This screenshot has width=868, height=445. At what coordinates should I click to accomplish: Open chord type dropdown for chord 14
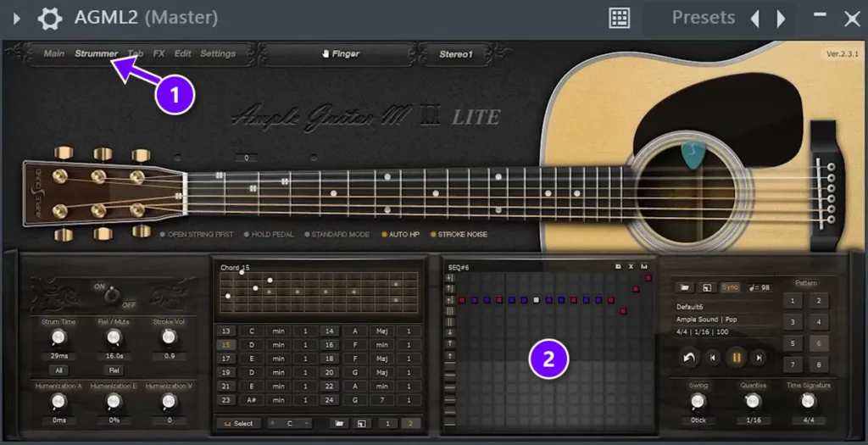tap(382, 331)
